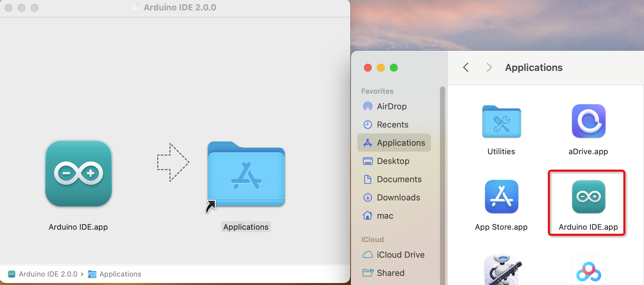Image resolution: width=644 pixels, height=285 pixels.
Task: Click the Favorites section header
Action: [377, 91]
